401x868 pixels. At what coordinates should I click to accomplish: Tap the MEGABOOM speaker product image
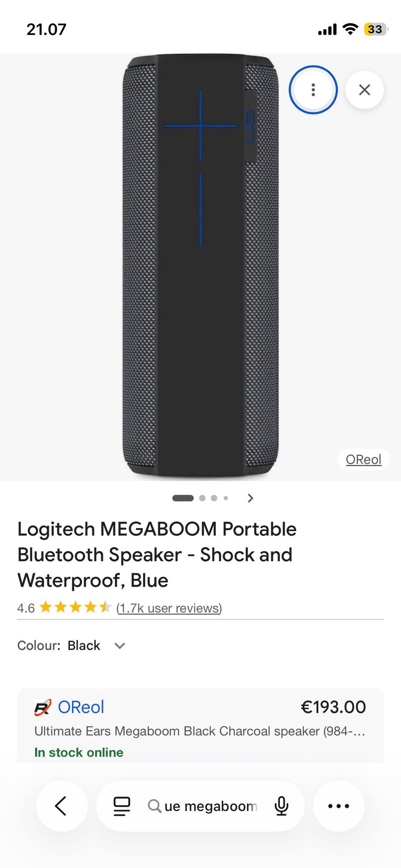200,267
